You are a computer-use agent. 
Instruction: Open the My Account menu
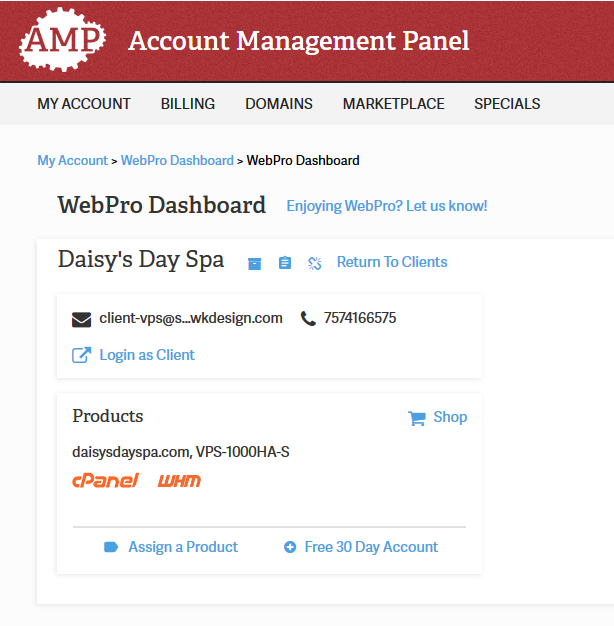click(84, 104)
